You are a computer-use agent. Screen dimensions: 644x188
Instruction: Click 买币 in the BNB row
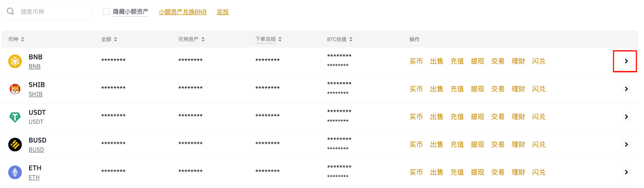[x=416, y=61]
